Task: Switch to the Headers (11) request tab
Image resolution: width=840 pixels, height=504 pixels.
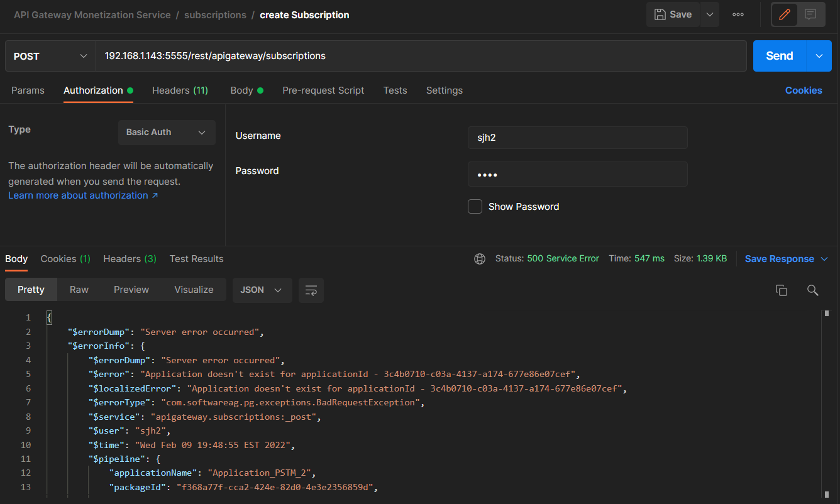Action: 180,90
